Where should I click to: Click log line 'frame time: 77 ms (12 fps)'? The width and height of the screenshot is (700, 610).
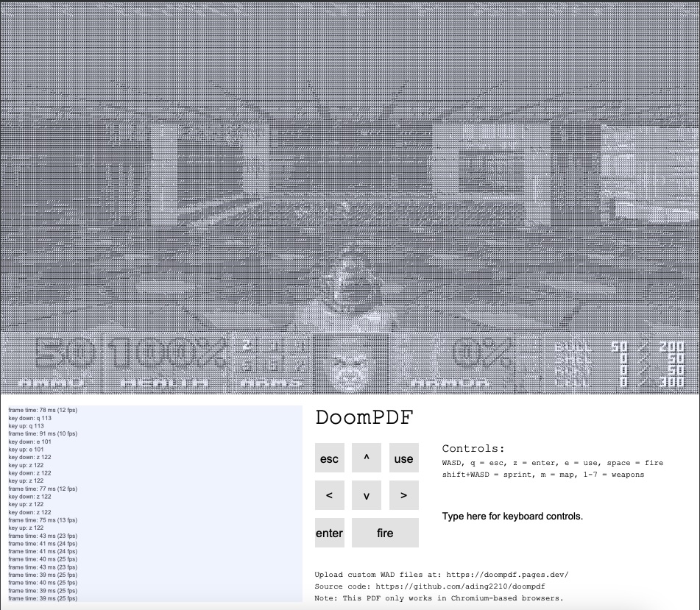pyautogui.click(x=43, y=489)
